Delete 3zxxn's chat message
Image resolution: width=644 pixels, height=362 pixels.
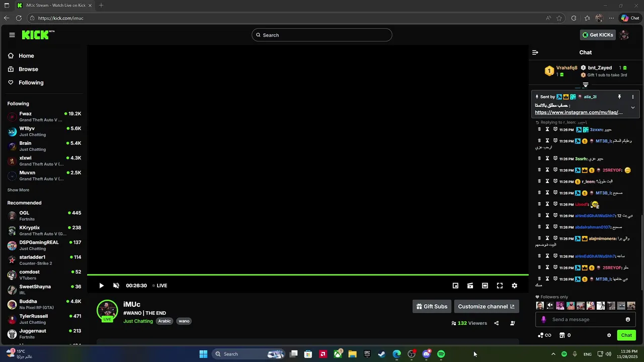[x=539, y=130]
